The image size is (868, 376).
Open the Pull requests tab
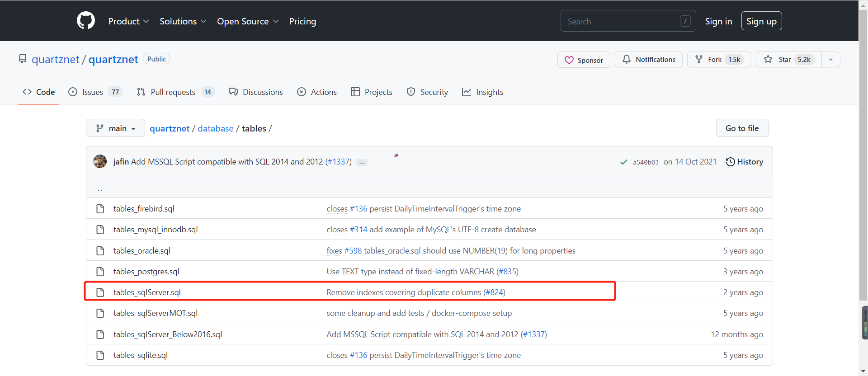click(x=175, y=92)
